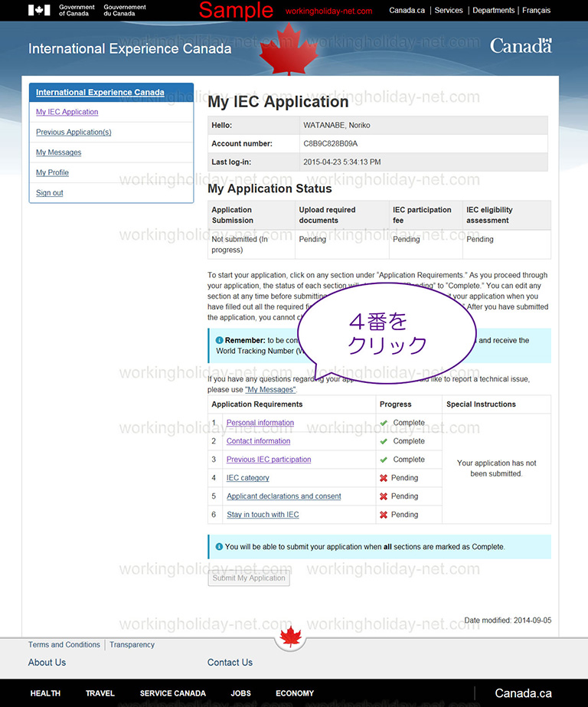Click the Government of Canada flag icon
Image resolution: width=588 pixels, height=707 pixels.
click(x=39, y=10)
